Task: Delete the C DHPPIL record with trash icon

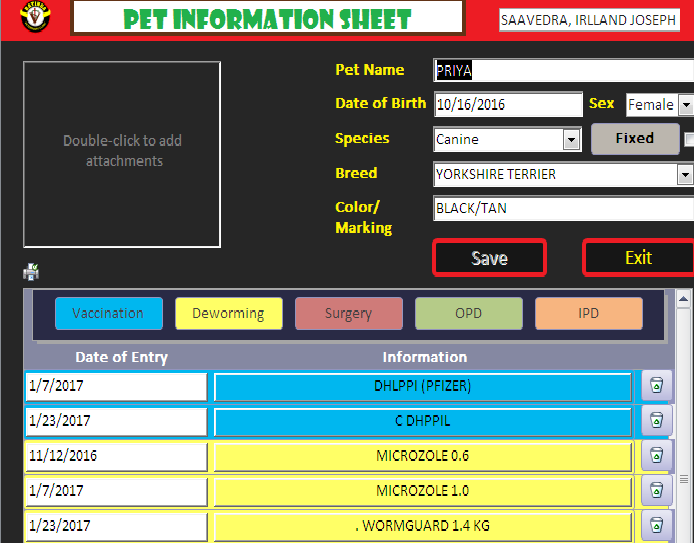Action: point(656,421)
